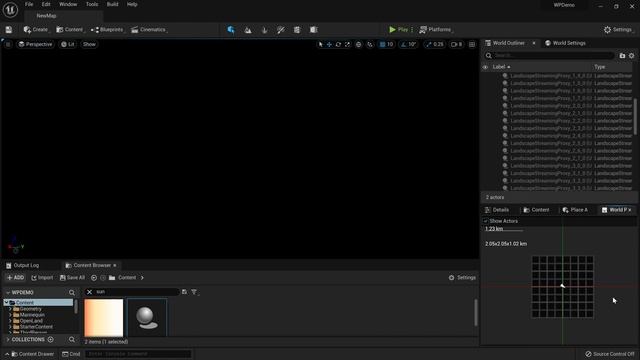Open the Create dropdown

36,30
